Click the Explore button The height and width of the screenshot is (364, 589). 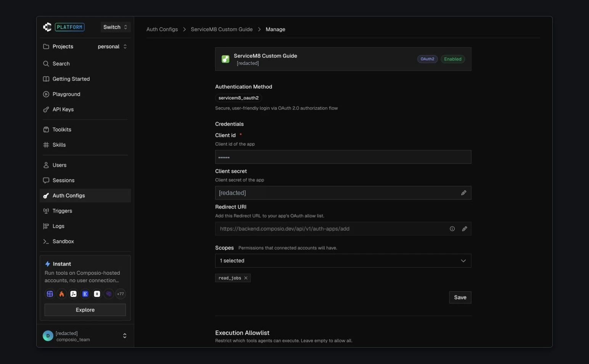[x=85, y=310]
